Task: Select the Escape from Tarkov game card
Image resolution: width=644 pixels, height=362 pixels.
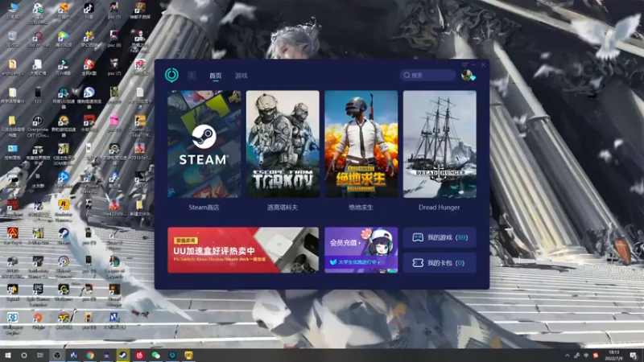Action: tap(283, 144)
